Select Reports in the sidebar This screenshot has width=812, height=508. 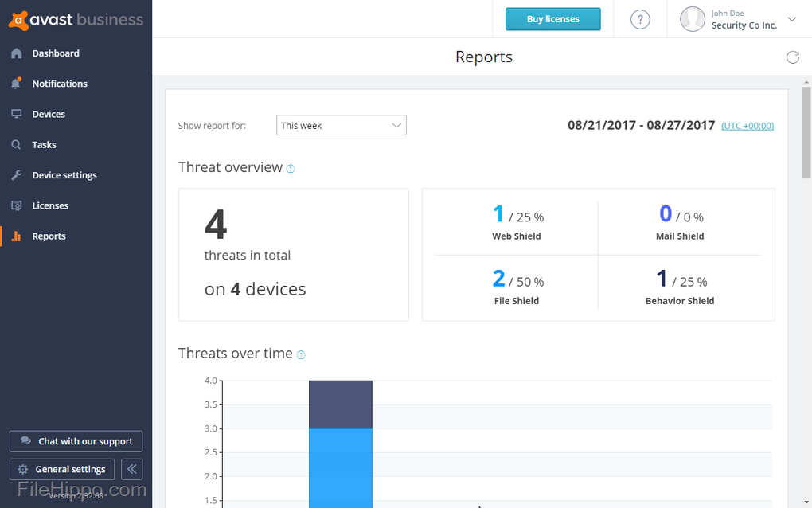click(49, 236)
